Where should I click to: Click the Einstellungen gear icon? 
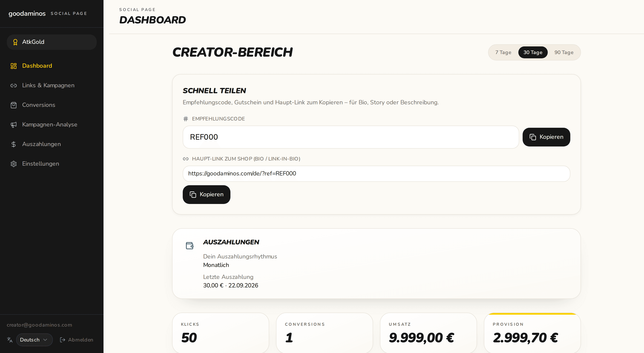13,164
